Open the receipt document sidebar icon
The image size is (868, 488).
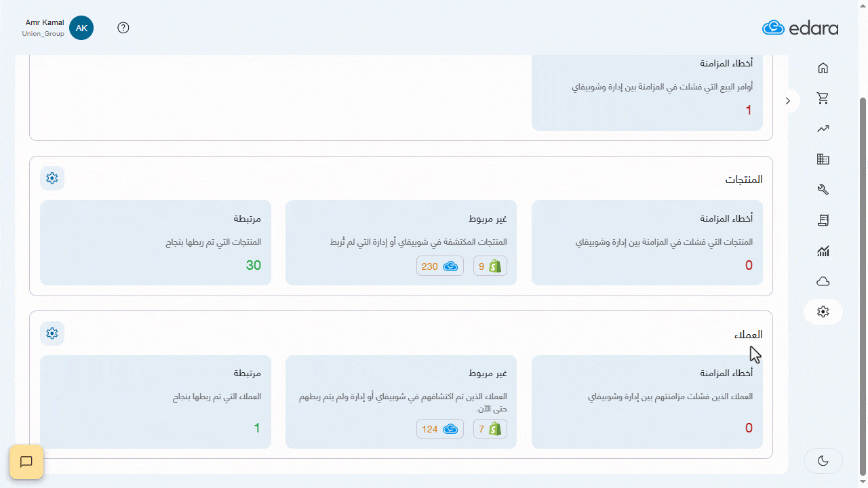click(823, 220)
